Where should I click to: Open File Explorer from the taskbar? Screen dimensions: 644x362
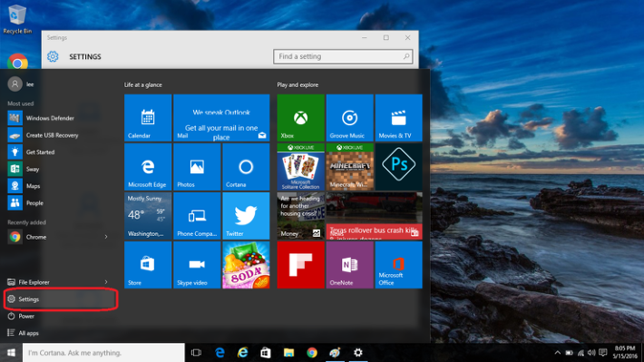[x=288, y=353]
